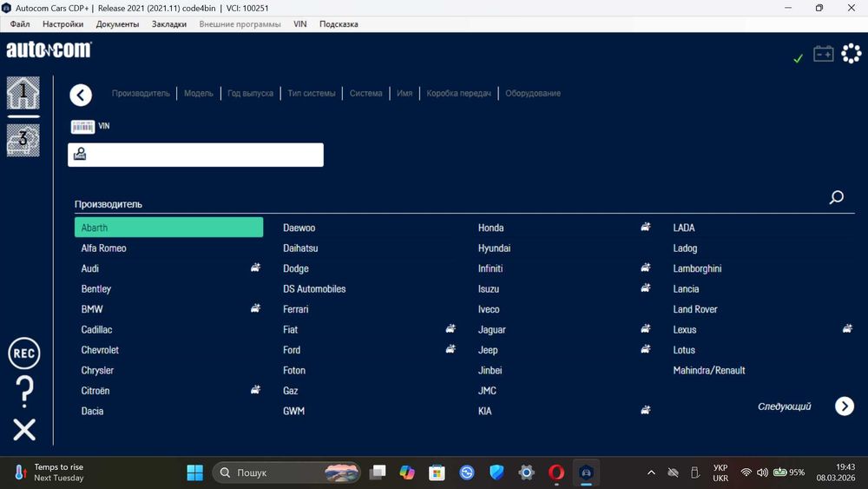Open home workspace icon number 1
The height and width of the screenshot is (489, 868).
click(x=23, y=93)
